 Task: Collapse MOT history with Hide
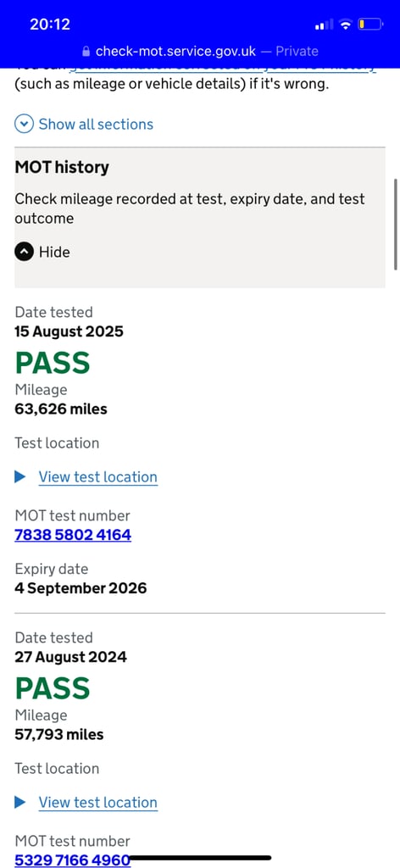[x=54, y=253]
